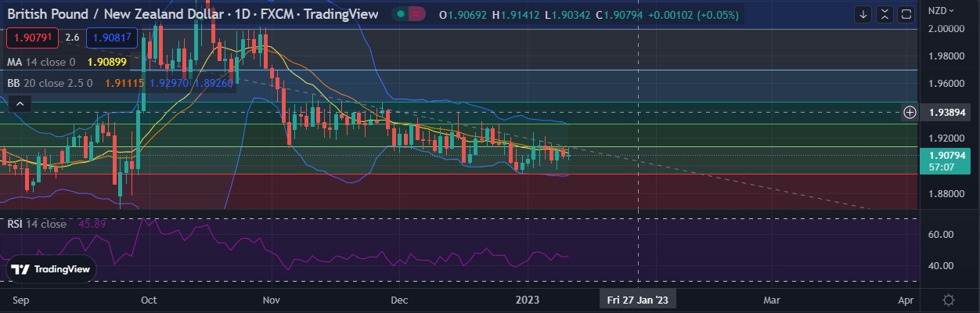This screenshot has width=980, height=313.
Task: Click the RSI value 45.89
Action: pyautogui.click(x=92, y=224)
